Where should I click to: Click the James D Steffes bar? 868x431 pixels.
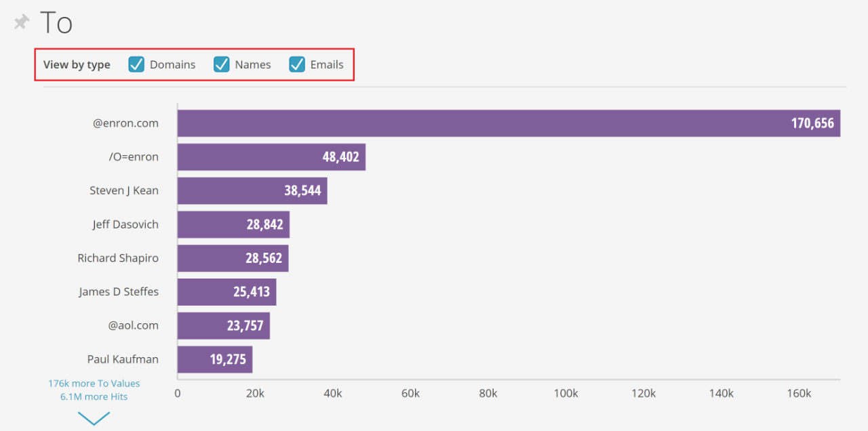(226, 291)
